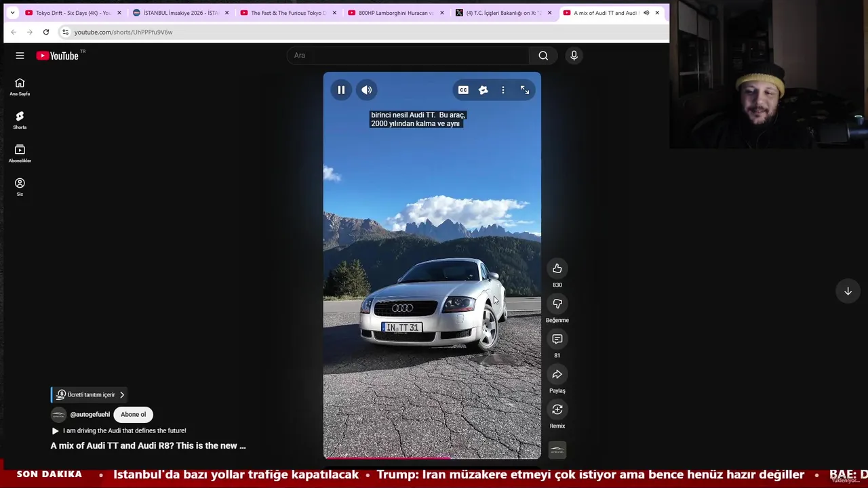Switch to the Tokyo Drift - Six Days tab

(x=74, y=13)
